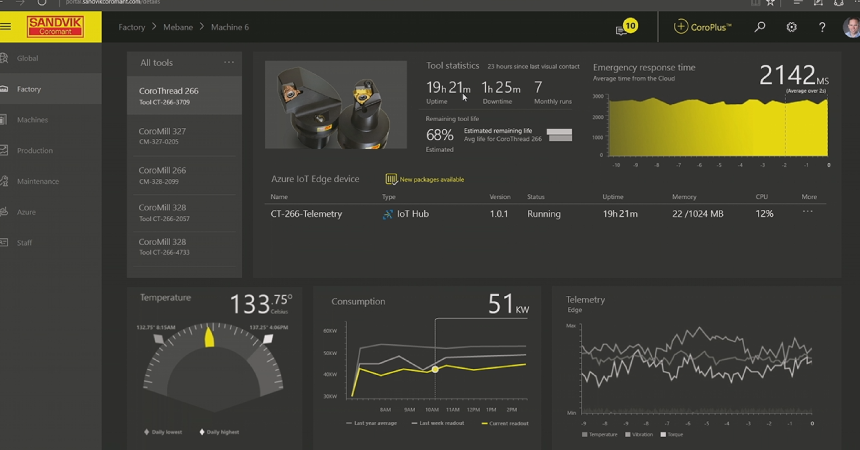This screenshot has height=450, width=860.
Task: Click the temperature gauge yellow needle
Action: coord(209,336)
